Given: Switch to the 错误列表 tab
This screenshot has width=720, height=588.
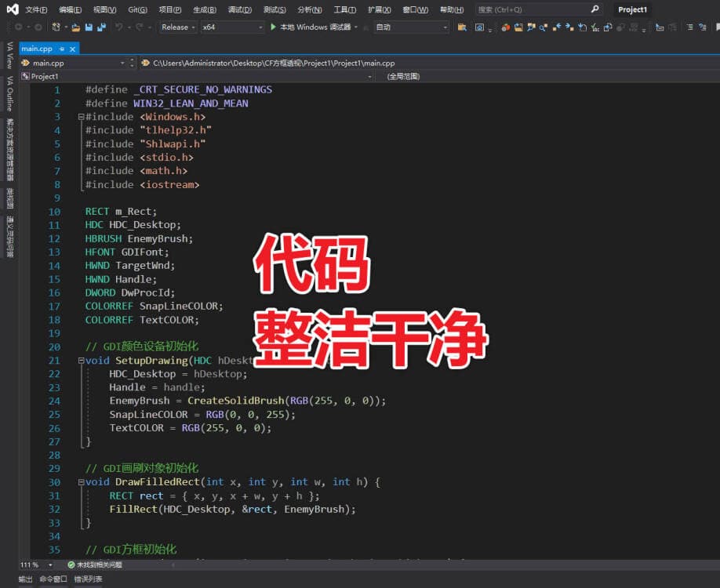Looking at the screenshot, I should click(x=88, y=579).
